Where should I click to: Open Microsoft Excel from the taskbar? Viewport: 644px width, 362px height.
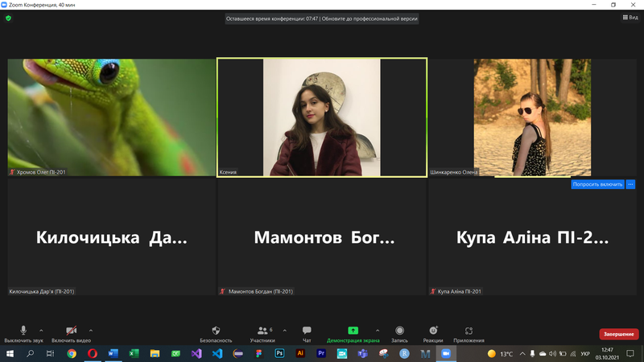134,353
